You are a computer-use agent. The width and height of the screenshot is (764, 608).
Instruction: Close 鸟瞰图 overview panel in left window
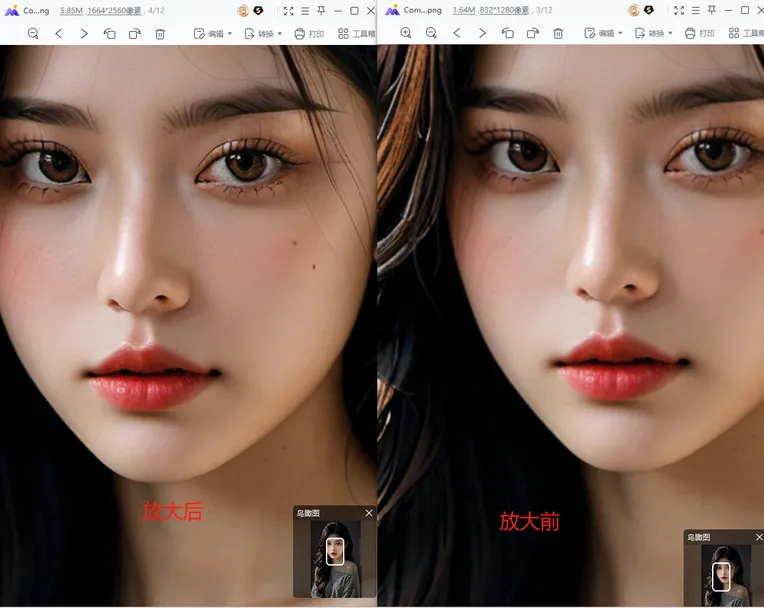click(x=369, y=513)
